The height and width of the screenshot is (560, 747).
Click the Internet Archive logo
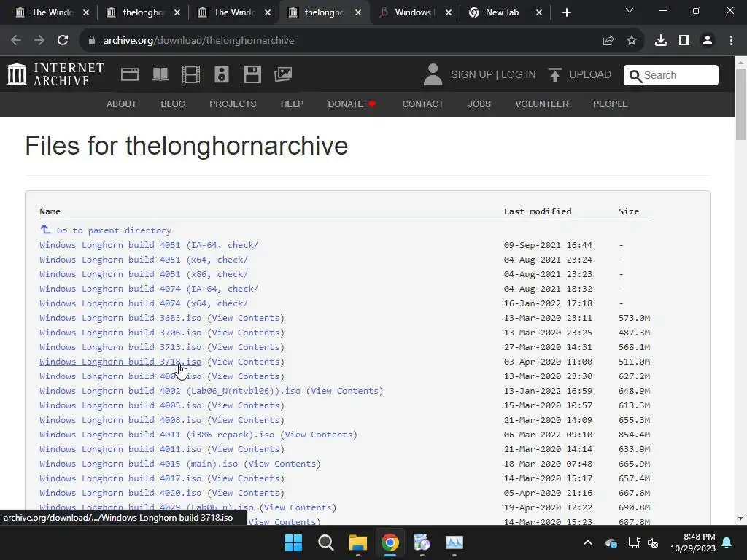[55, 74]
